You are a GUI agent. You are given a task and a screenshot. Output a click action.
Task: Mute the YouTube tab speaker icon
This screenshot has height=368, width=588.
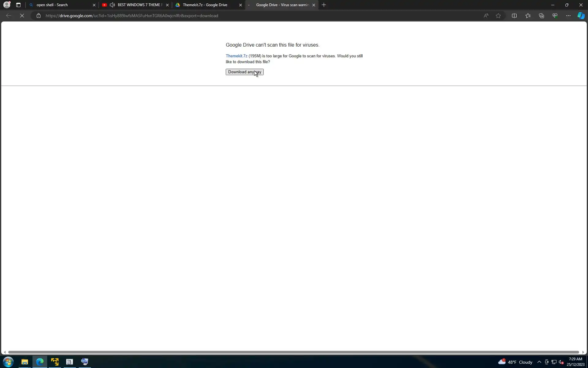[112, 5]
